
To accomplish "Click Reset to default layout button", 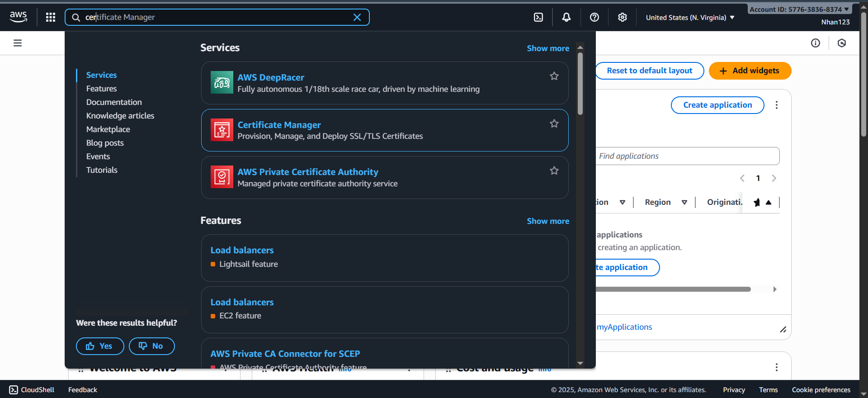I will pyautogui.click(x=649, y=71).
